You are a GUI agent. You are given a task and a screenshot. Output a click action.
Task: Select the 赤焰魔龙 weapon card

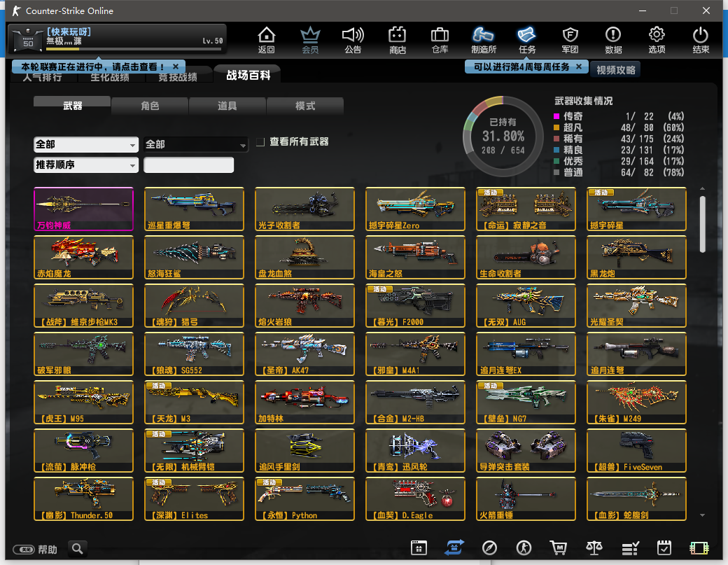tap(83, 257)
